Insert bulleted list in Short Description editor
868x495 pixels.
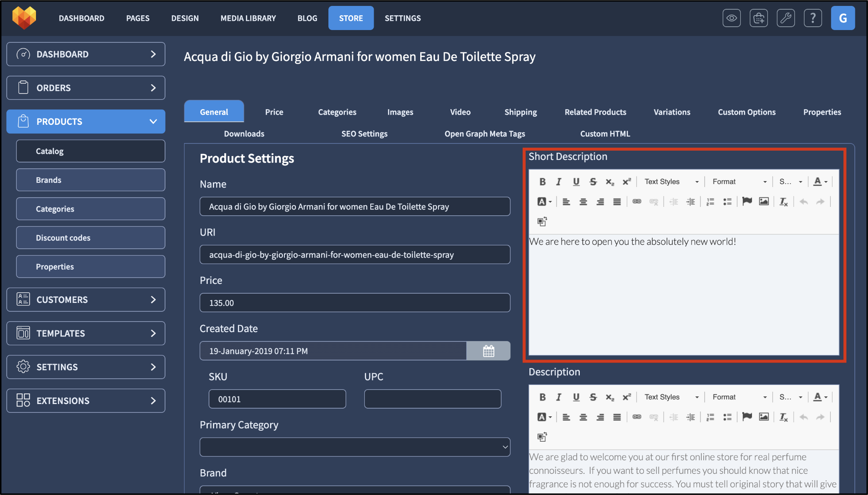coord(727,202)
